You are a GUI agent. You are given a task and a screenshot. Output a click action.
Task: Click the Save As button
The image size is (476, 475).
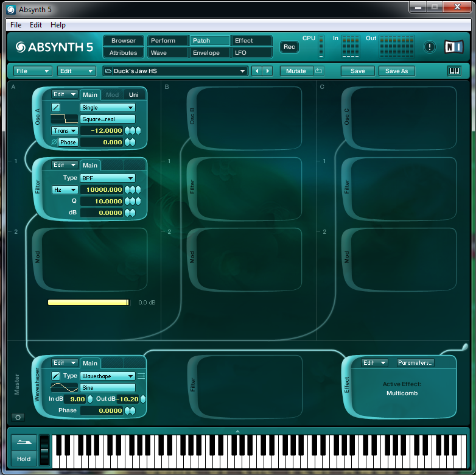point(396,71)
